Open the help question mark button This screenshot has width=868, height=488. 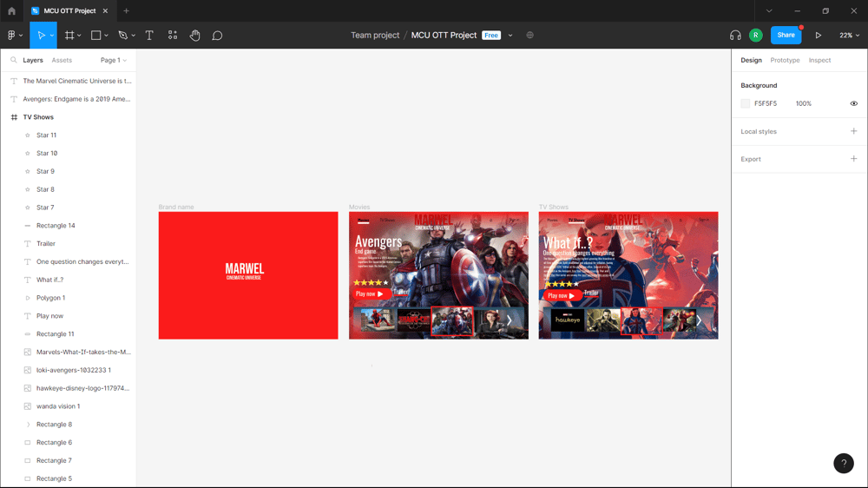click(844, 463)
